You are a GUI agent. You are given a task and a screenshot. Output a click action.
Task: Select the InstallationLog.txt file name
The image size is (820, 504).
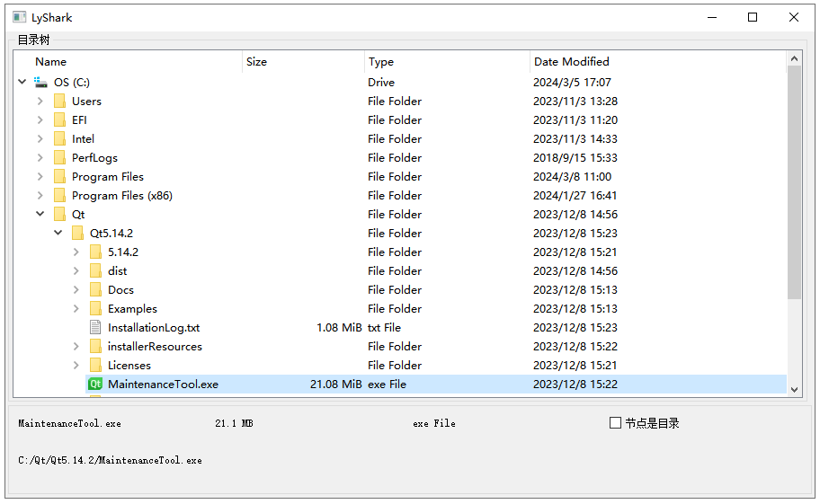pos(154,328)
